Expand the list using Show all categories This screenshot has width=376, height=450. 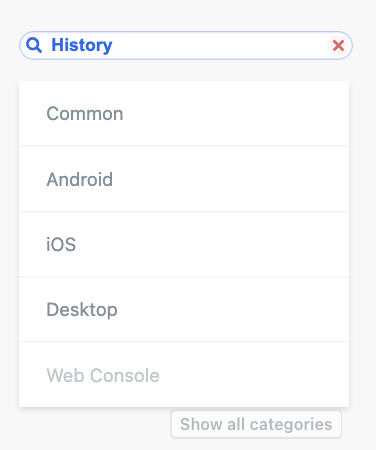[x=256, y=424]
